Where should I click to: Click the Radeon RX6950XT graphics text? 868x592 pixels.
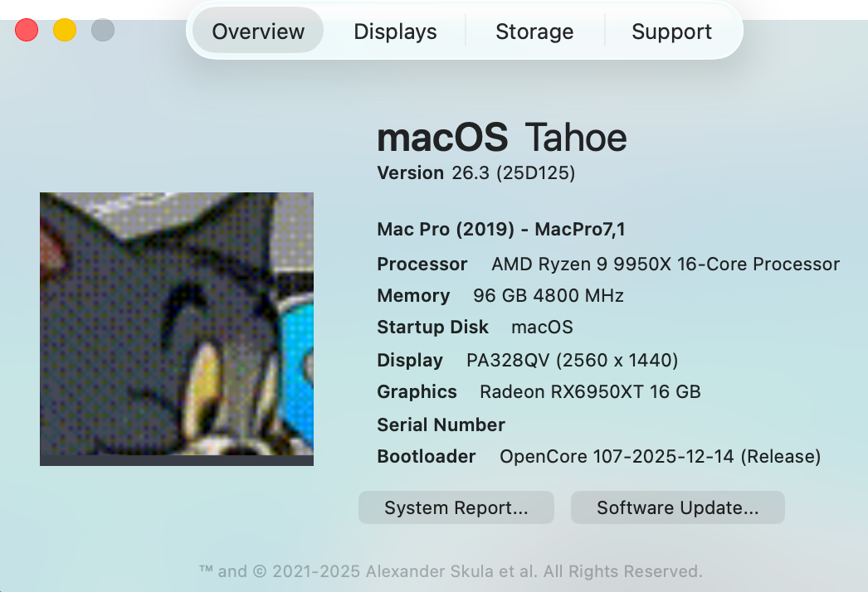(590, 392)
